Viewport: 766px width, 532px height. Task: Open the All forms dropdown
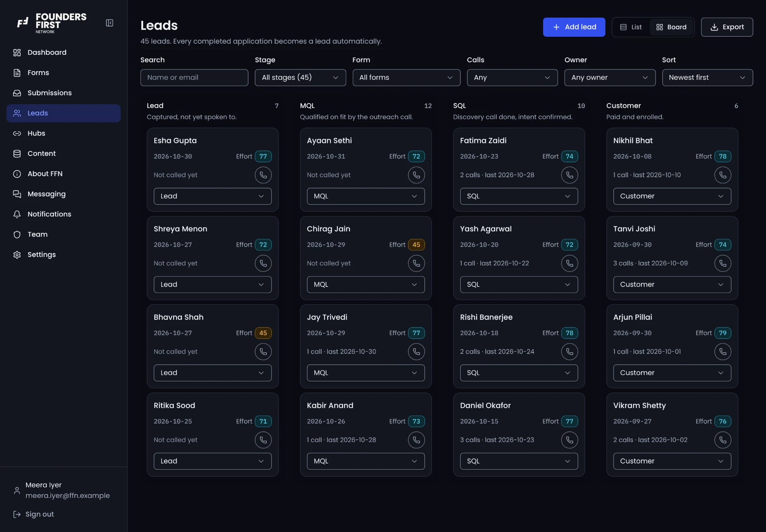point(406,78)
